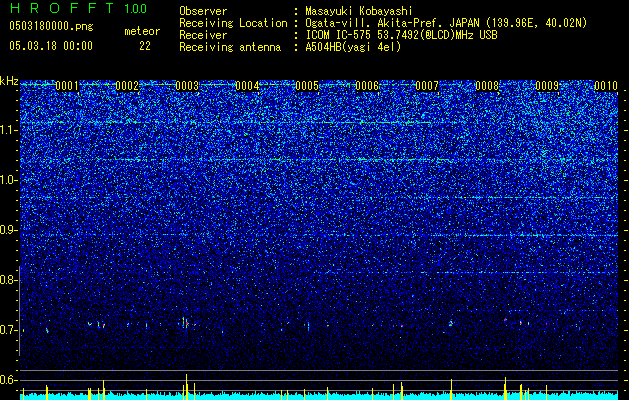Click the HROFFT program title text
The image size is (629, 400).
click(x=63, y=8)
